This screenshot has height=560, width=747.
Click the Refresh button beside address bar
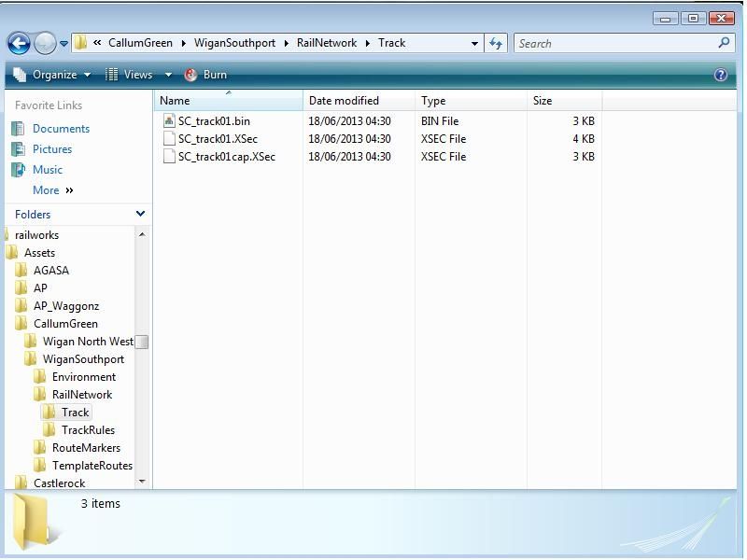pos(496,43)
